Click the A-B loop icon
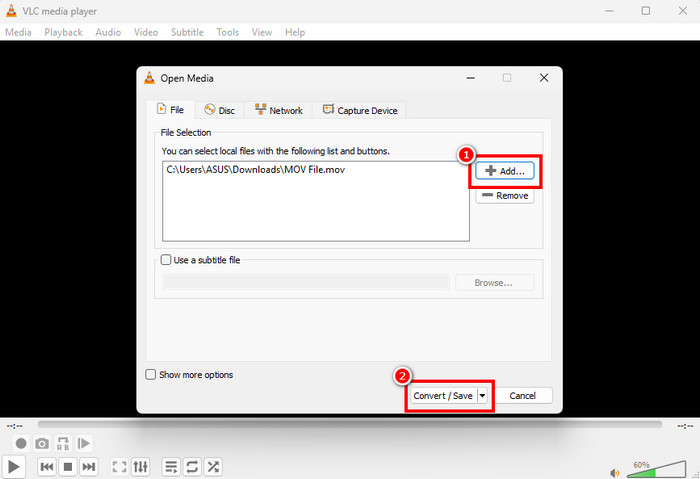This screenshot has width=700, height=479. pyautogui.click(x=63, y=443)
